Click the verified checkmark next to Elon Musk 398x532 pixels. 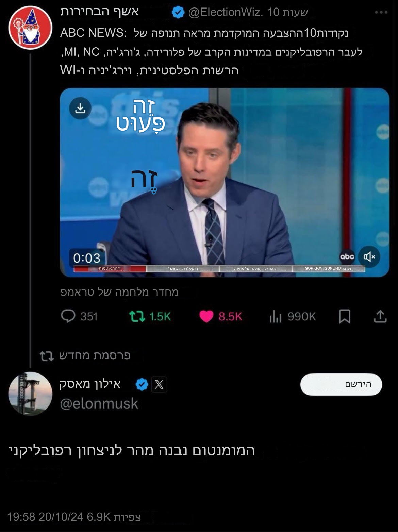point(142,385)
